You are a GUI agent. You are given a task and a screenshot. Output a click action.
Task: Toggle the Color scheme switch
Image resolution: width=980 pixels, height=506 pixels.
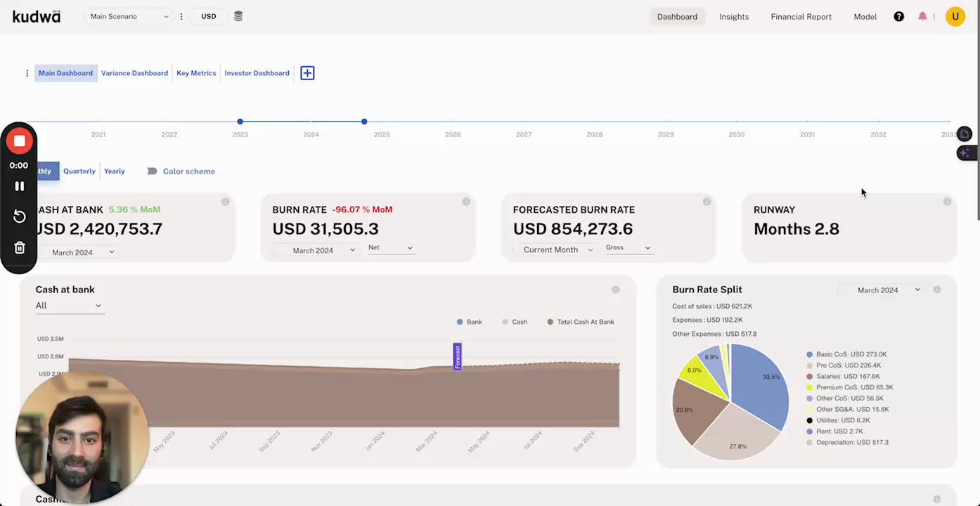[152, 171]
